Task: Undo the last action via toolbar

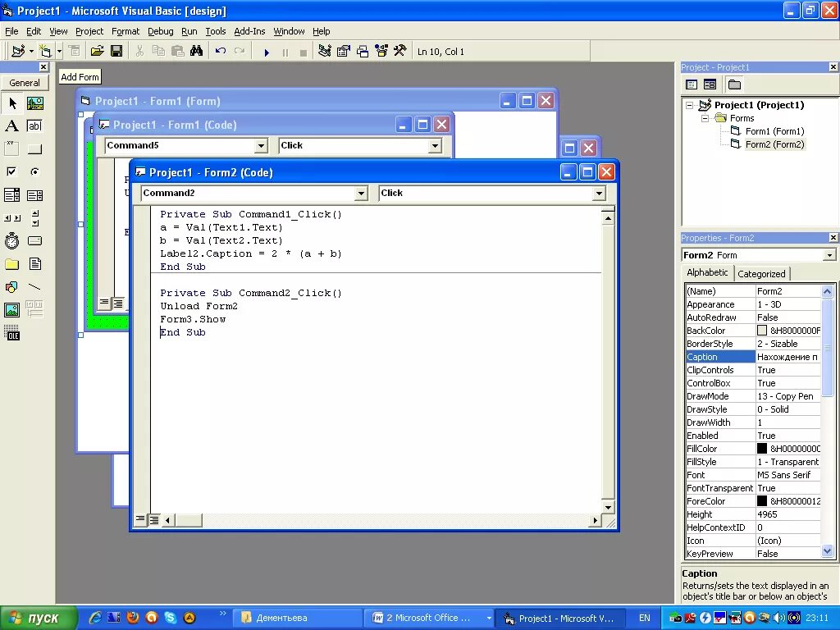Action: point(220,52)
